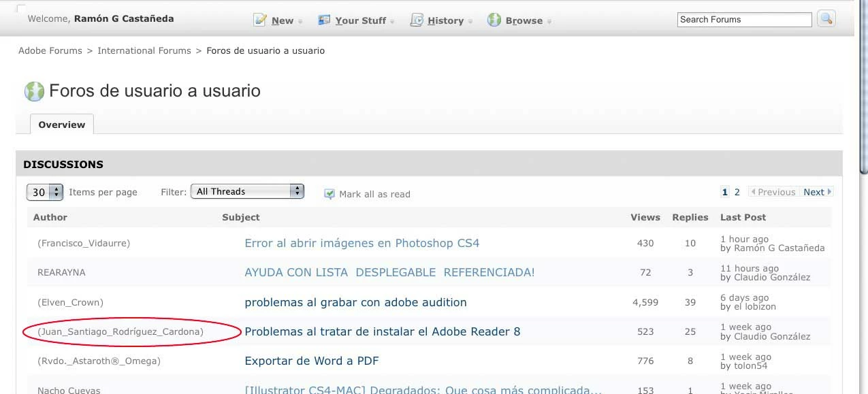Click the New pencil-and-paper icon
The height and width of the screenshot is (394, 868).
click(259, 20)
